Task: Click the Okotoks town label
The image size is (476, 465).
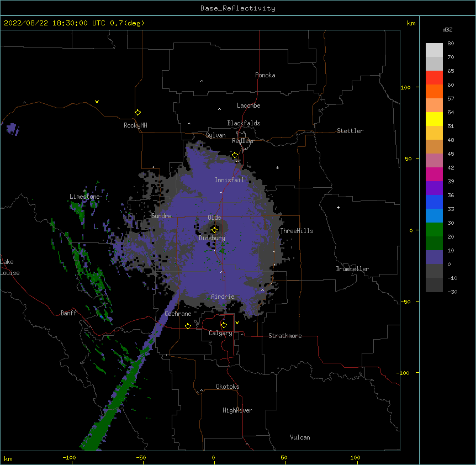Action: click(228, 387)
